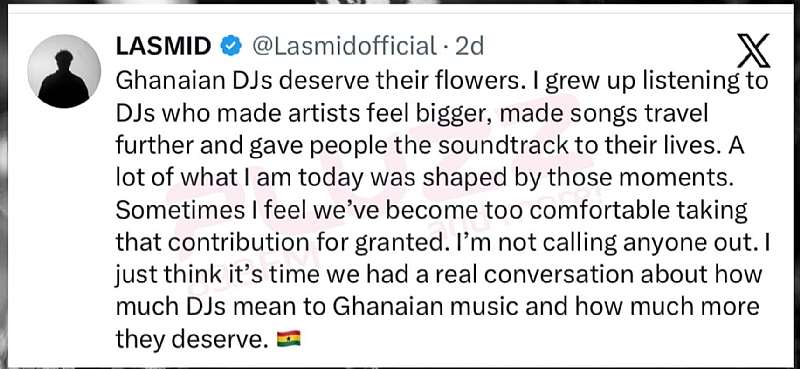Image resolution: width=800 pixels, height=369 pixels.
Task: Open the @Lasmidofficial handle
Action: click(344, 47)
